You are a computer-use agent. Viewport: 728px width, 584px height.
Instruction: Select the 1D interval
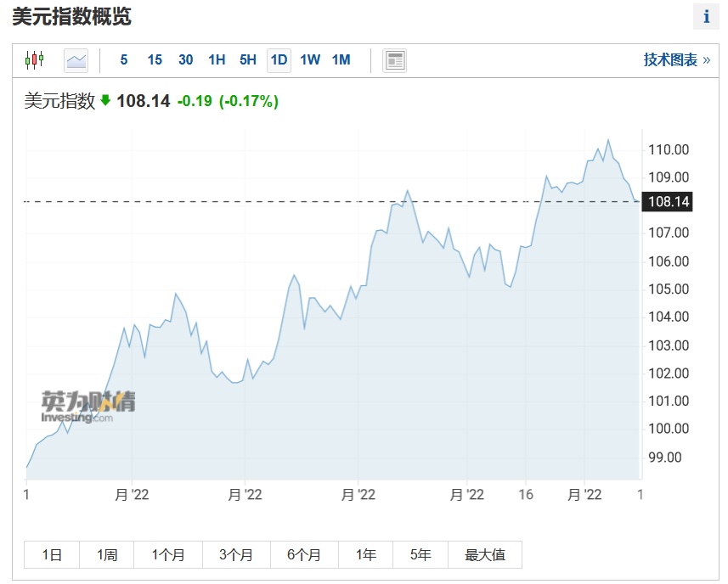click(279, 60)
